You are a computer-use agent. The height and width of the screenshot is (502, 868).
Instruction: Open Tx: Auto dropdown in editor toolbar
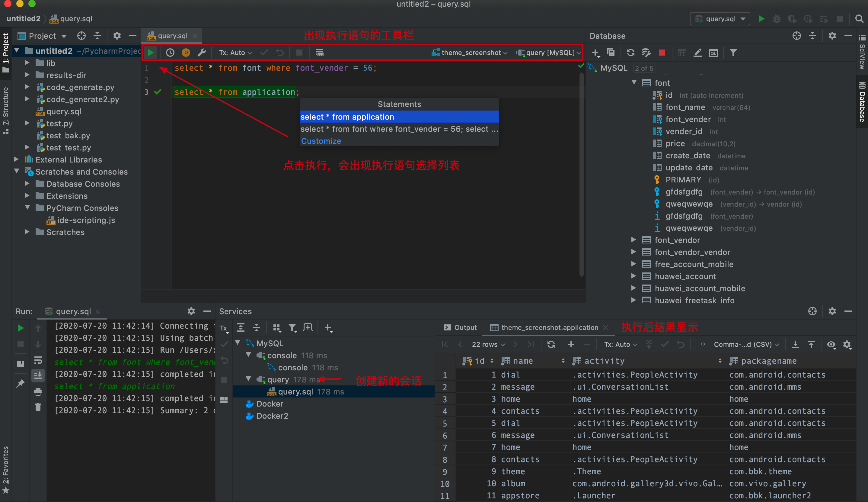pos(236,53)
